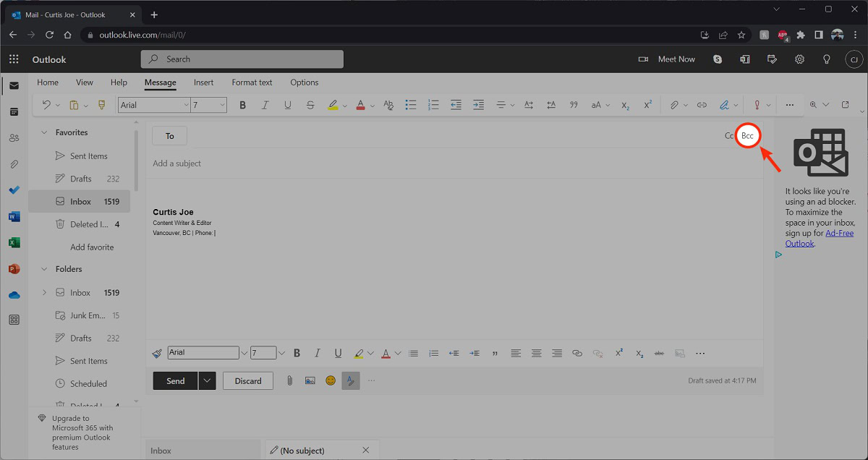Toggle Bold in the top ribbon
This screenshot has width=868, height=460.
[x=242, y=105]
